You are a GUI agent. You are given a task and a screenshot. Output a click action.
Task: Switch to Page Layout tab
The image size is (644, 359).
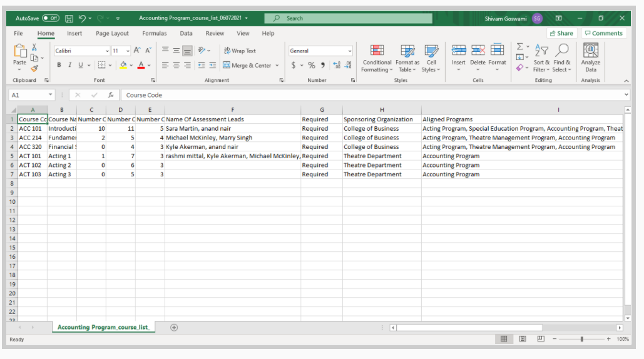point(112,33)
